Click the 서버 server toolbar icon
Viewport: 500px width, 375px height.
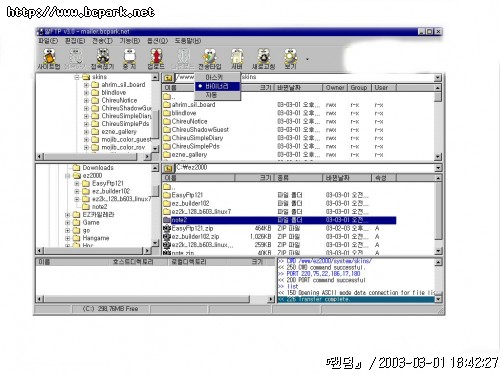click(x=237, y=59)
